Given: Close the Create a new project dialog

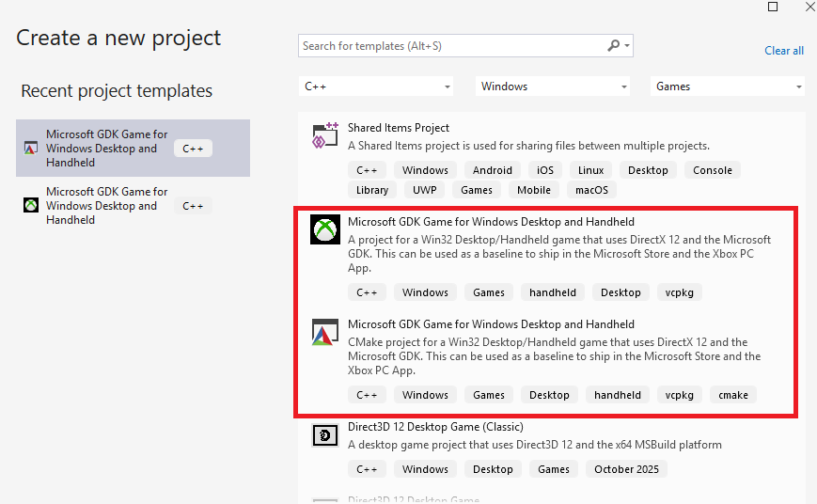Looking at the screenshot, I should [810, 7].
